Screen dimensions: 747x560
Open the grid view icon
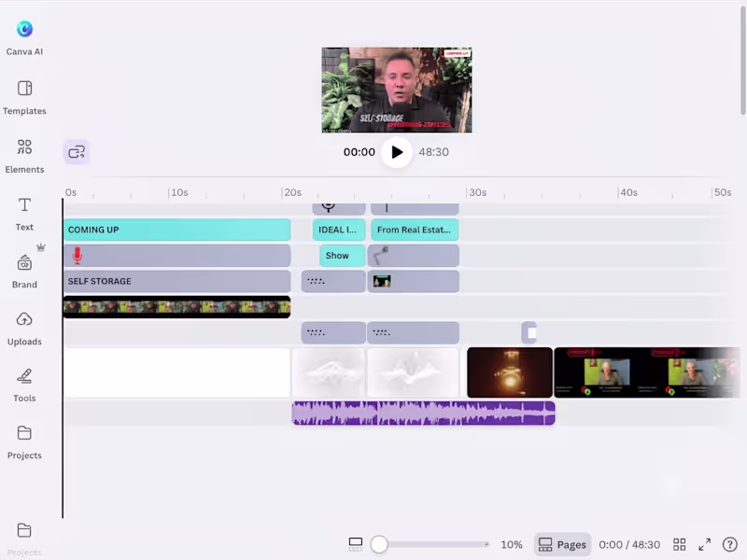[x=680, y=544]
